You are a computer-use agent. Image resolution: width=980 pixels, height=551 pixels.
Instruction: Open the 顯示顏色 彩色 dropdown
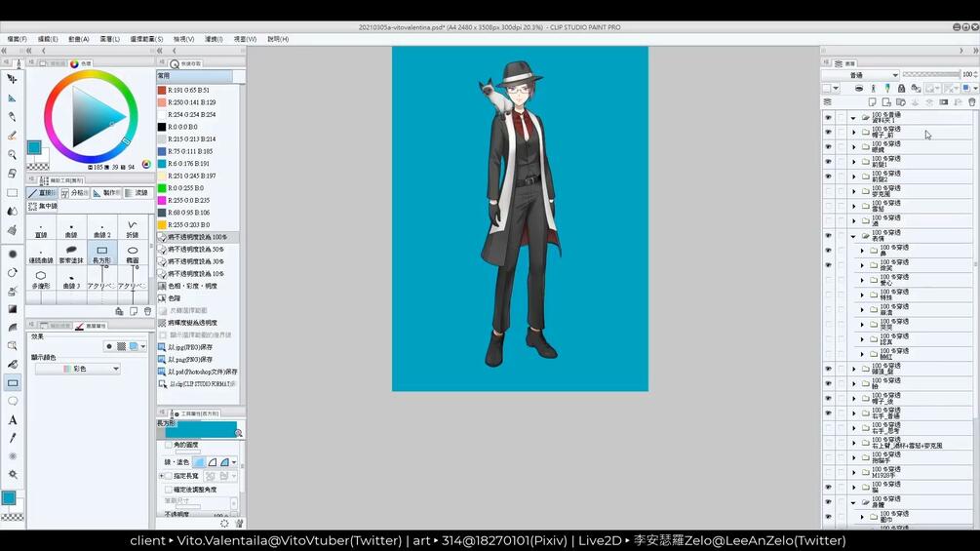(x=77, y=369)
